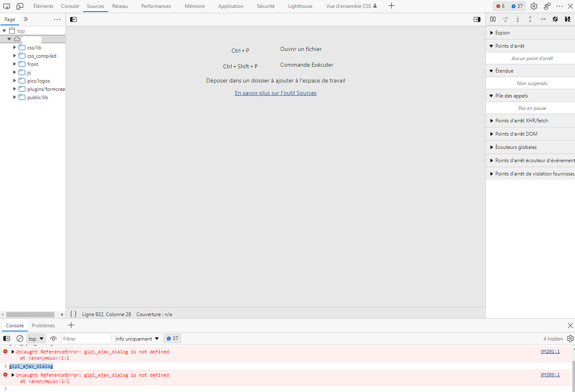Open the Info uniquement log level dropdown
The width and height of the screenshot is (575, 392).
tap(137, 338)
